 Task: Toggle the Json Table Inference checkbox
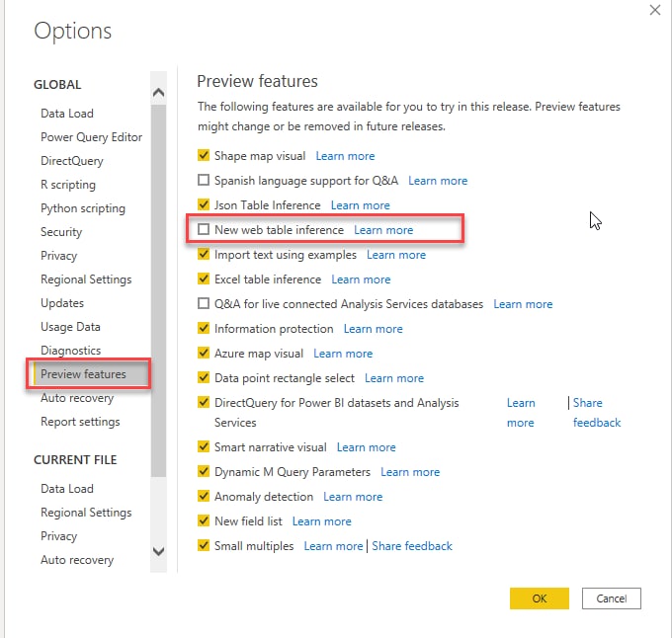click(204, 204)
